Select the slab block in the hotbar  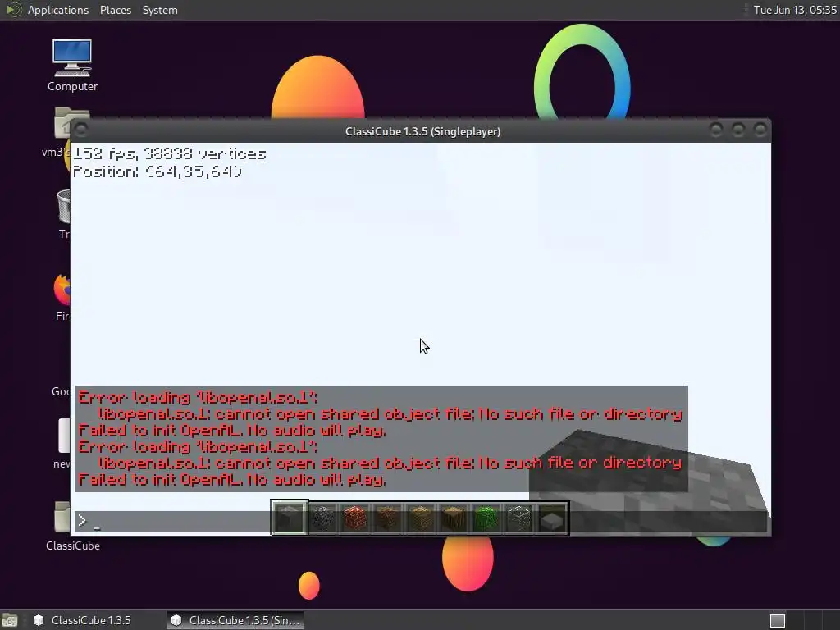coord(552,519)
